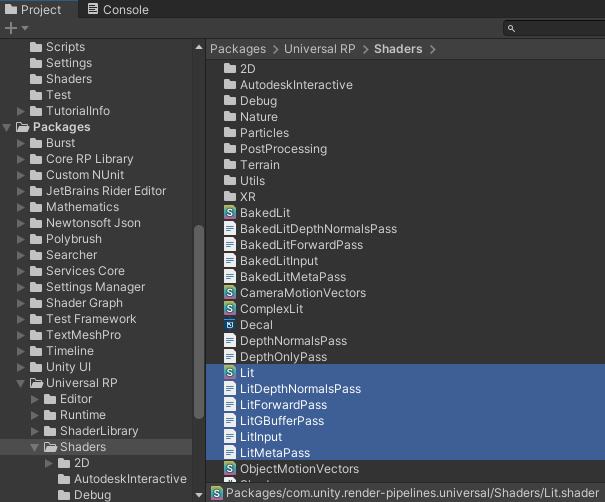Click the BakedLit shader icon
Viewport: 605px width, 502px height.
point(230,213)
